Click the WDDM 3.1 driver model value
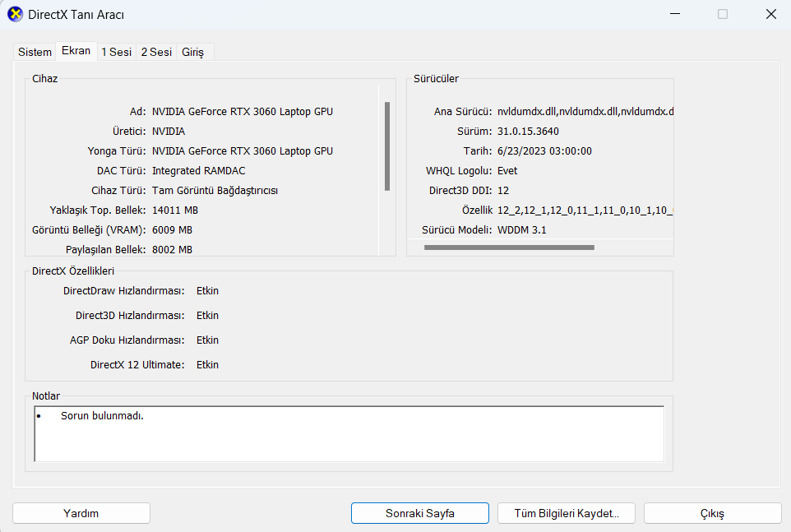Viewport: 791px width, 532px height. 521,229
